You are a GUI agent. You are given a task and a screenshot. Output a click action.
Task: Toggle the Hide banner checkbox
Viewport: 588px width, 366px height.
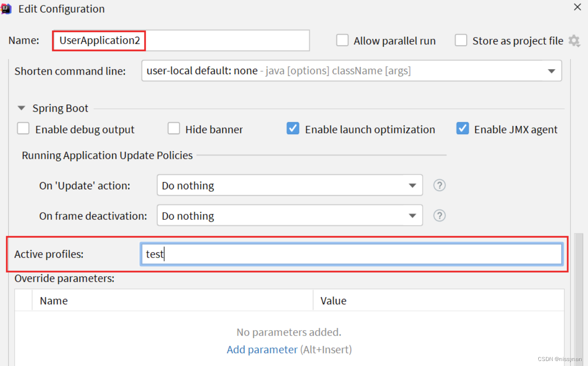(174, 128)
